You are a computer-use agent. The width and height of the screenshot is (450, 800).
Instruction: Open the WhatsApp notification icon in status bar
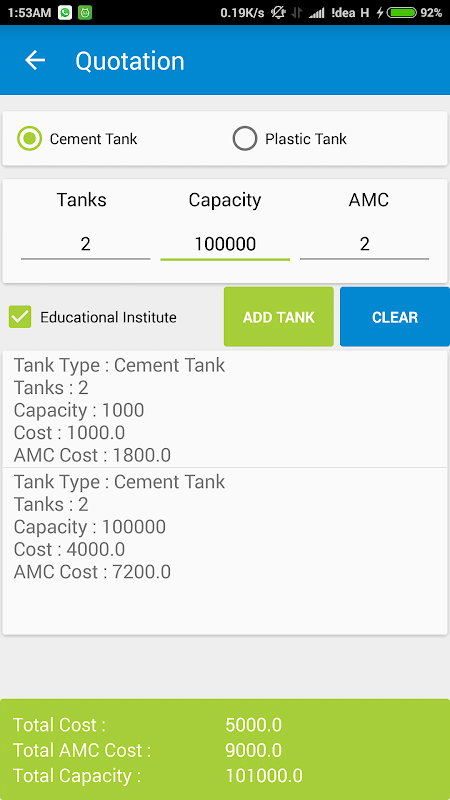click(x=65, y=13)
